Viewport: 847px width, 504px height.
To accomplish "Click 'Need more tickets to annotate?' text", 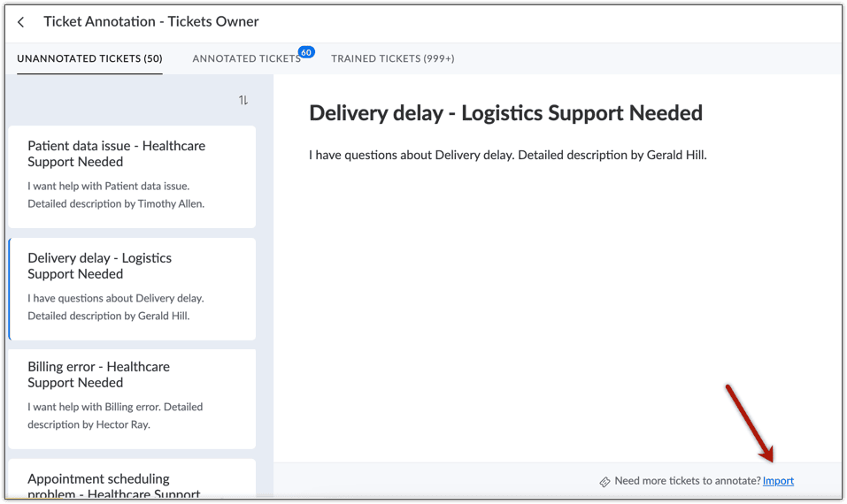I will click(x=687, y=481).
